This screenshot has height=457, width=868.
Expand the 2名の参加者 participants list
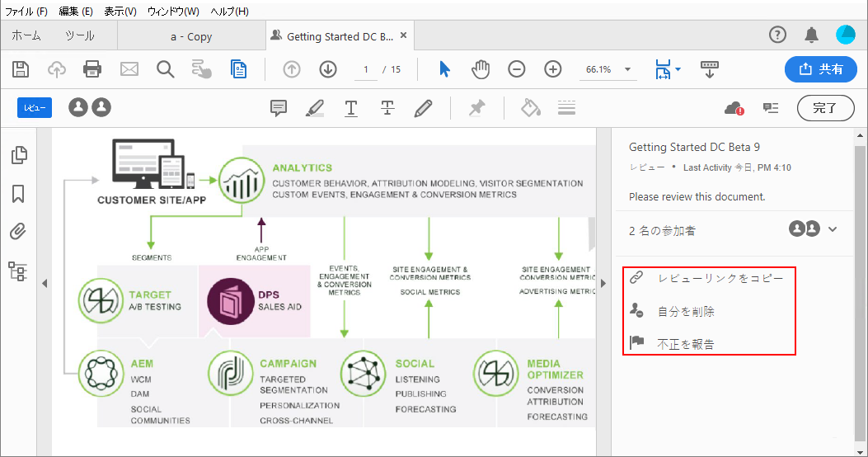833,229
